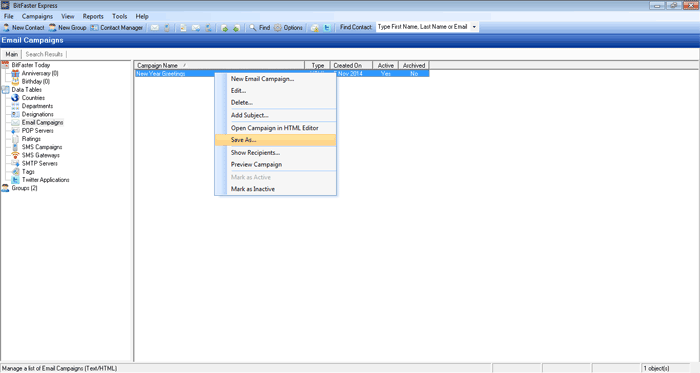Open the Tags tree item
The height and width of the screenshot is (373, 700).
(x=23, y=172)
